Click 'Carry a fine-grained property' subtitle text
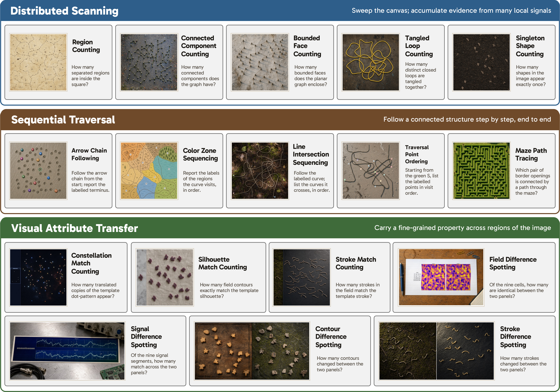Image resolution: width=560 pixels, height=392 pixels. (x=462, y=228)
